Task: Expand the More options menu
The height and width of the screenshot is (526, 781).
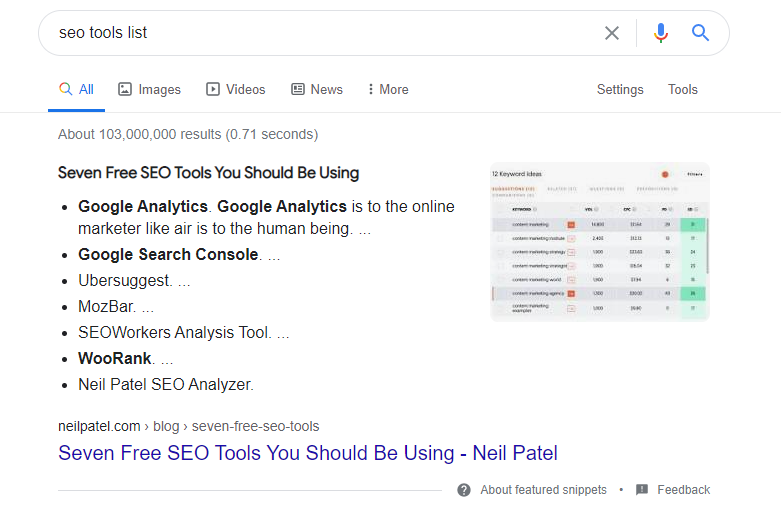Action: (x=388, y=89)
